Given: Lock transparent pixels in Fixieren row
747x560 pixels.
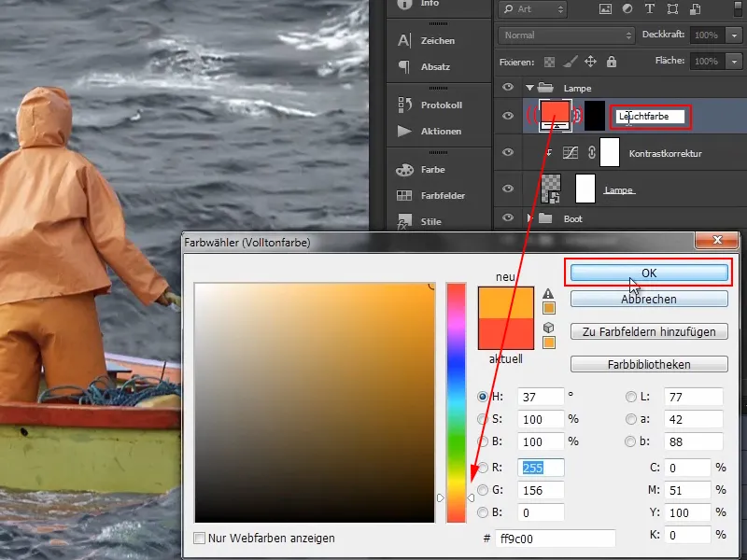Looking at the screenshot, I should pos(549,62).
